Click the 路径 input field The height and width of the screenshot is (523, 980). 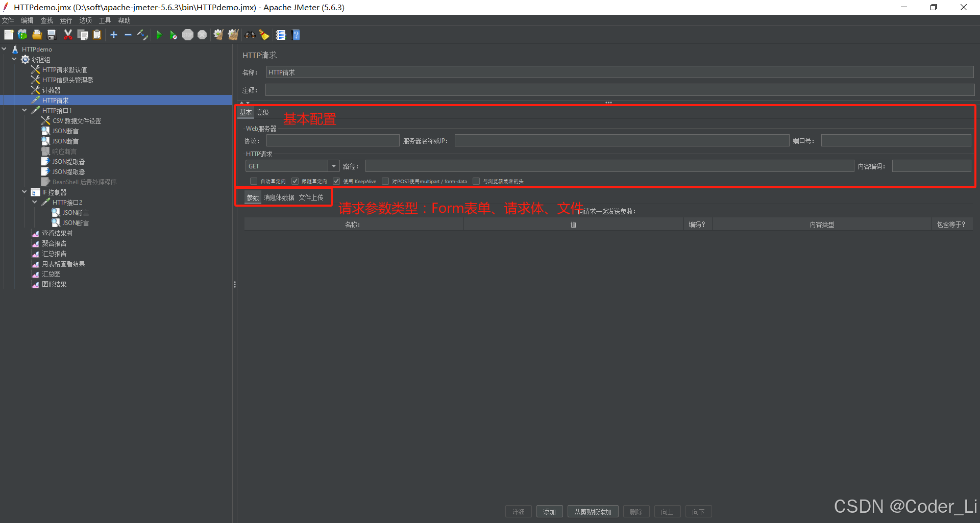coord(609,166)
